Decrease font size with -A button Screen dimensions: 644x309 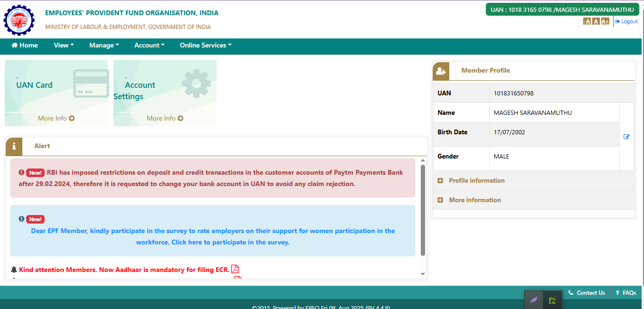point(587,21)
